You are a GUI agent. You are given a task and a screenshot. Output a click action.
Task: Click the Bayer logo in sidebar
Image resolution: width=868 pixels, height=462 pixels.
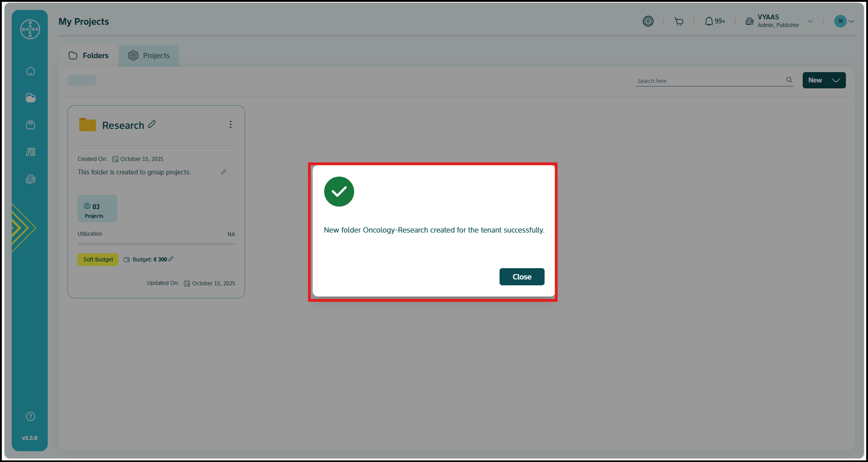coord(30,29)
